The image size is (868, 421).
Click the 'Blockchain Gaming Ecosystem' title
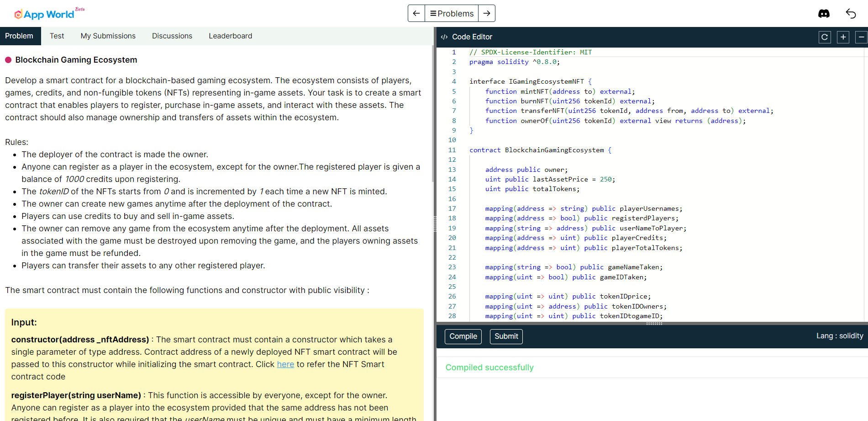76,60
